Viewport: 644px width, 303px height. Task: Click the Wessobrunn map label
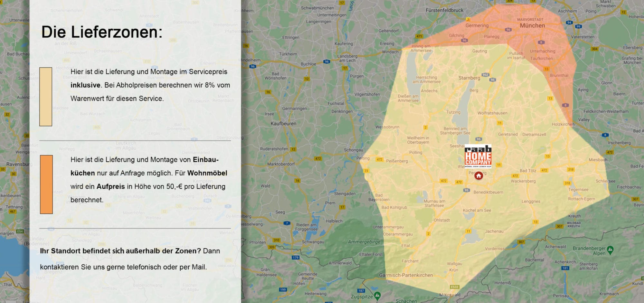[387, 127]
